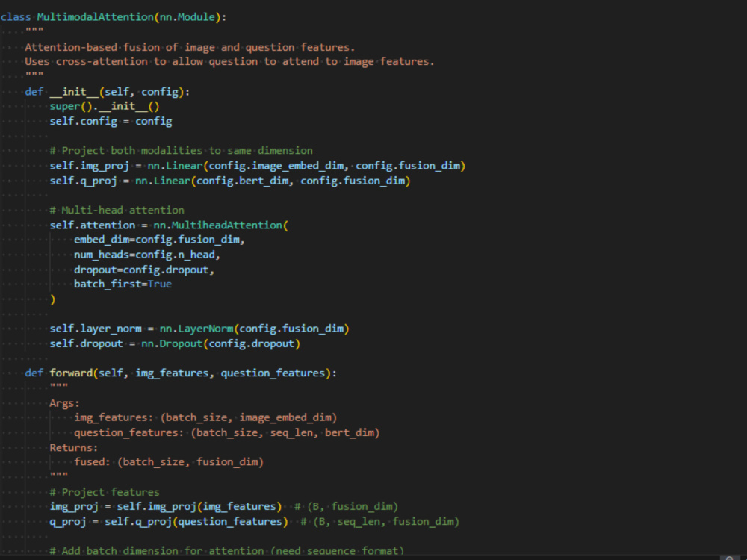Click the __init__ method name in its definition
The height and width of the screenshot is (560, 747).
tap(74, 91)
